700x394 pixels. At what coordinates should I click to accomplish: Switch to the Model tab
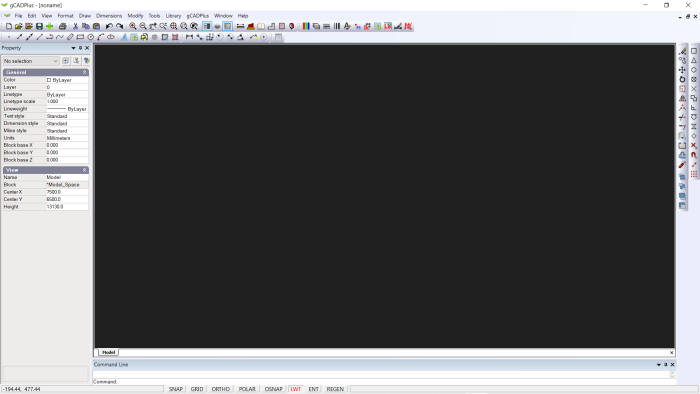point(108,353)
